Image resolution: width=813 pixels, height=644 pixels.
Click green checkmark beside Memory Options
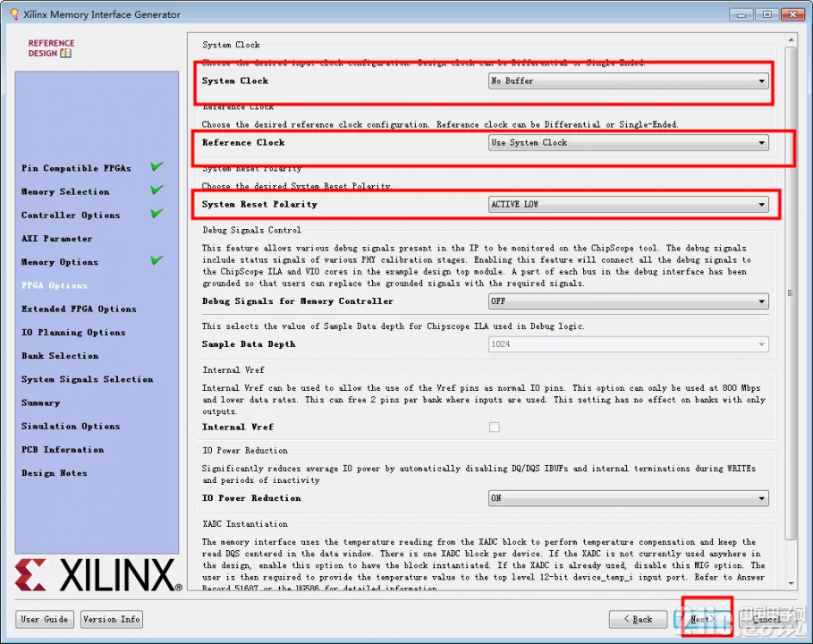tap(157, 259)
